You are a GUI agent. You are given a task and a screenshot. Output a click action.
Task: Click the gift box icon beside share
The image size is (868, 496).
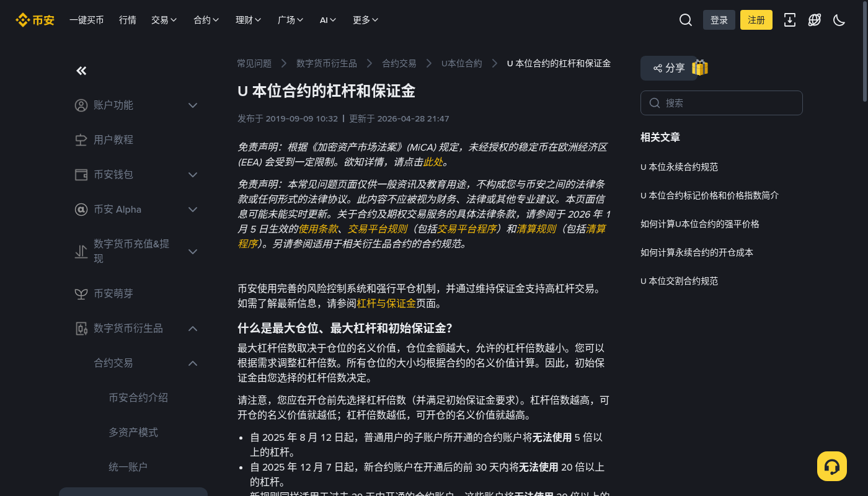pyautogui.click(x=700, y=68)
